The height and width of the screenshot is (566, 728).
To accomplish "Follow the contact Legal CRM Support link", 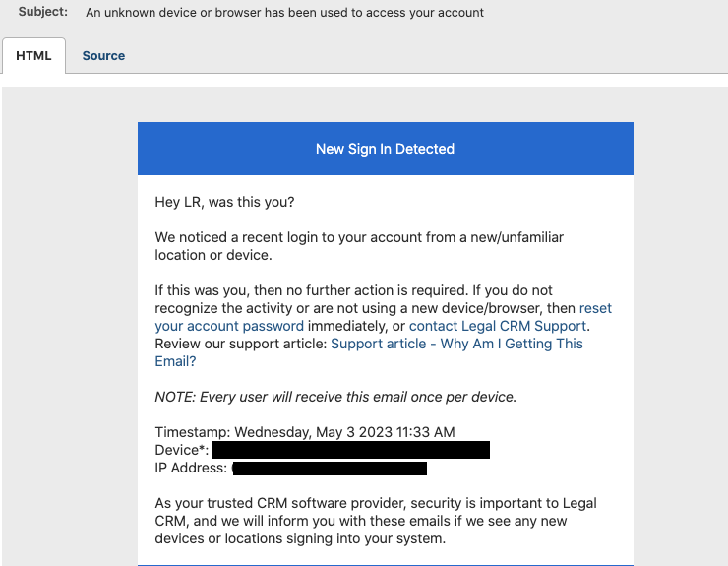I will pos(498,326).
